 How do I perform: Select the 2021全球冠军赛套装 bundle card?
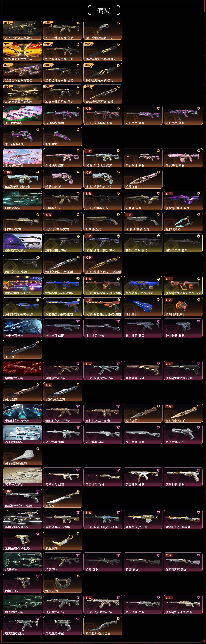23,30
